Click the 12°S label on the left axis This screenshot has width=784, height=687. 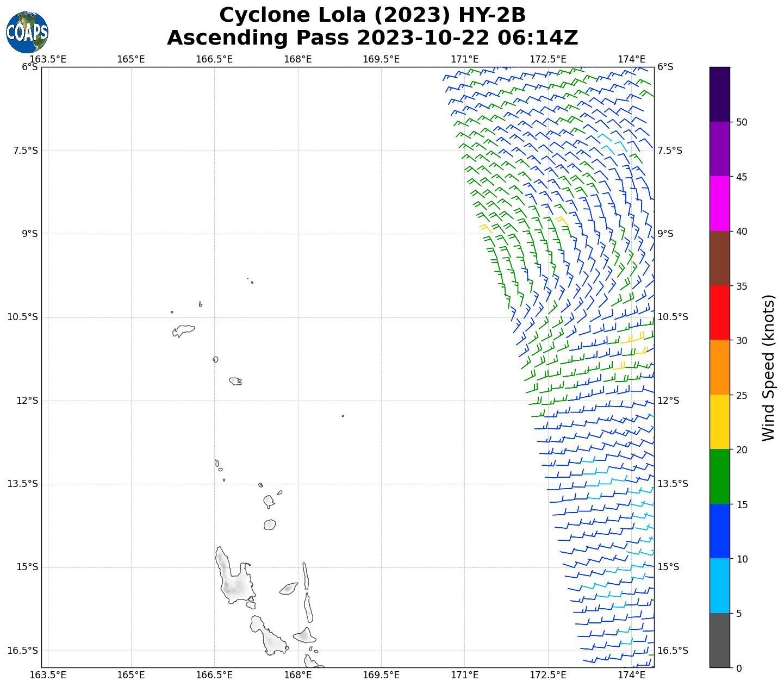(x=27, y=401)
